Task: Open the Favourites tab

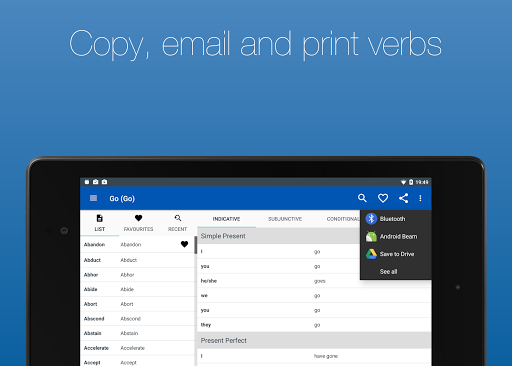Action: click(138, 223)
